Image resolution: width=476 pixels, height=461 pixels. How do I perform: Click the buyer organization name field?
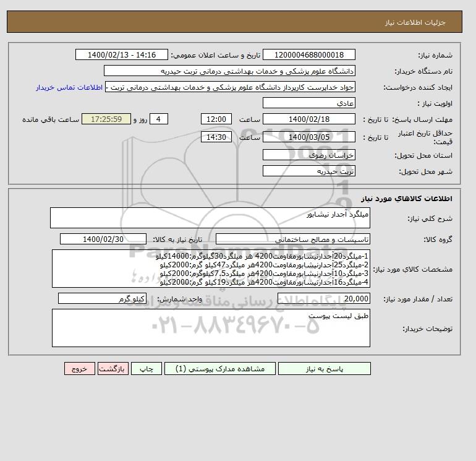[229, 71]
